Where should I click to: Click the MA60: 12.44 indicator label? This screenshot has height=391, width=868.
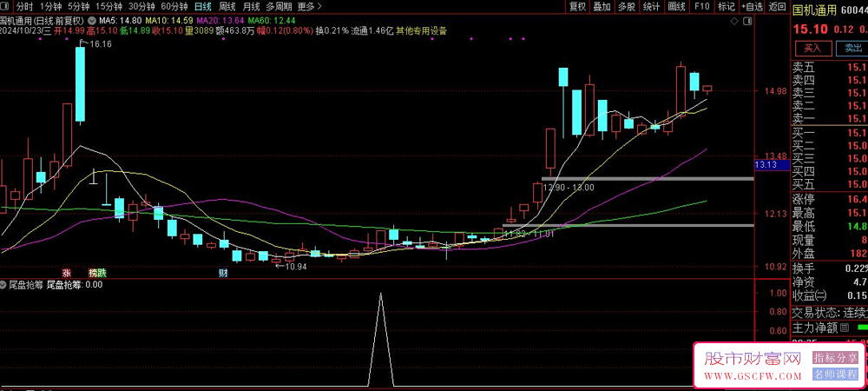pos(271,21)
